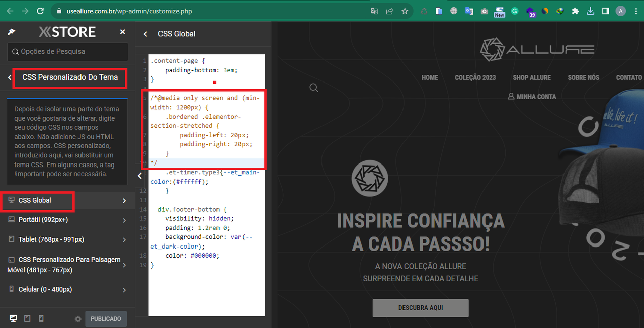Expand the Tablet row arrow
The height and width of the screenshot is (328, 644).
coord(124,240)
